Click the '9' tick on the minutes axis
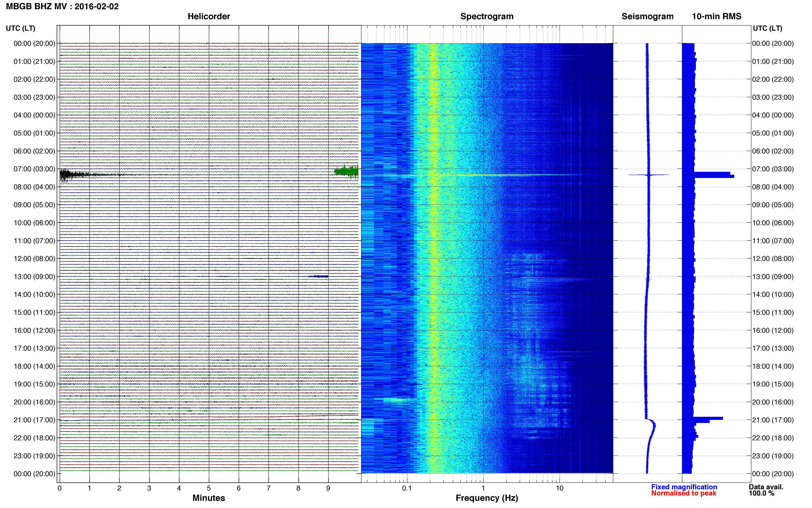The width and height of the screenshot is (812, 508). (x=328, y=488)
